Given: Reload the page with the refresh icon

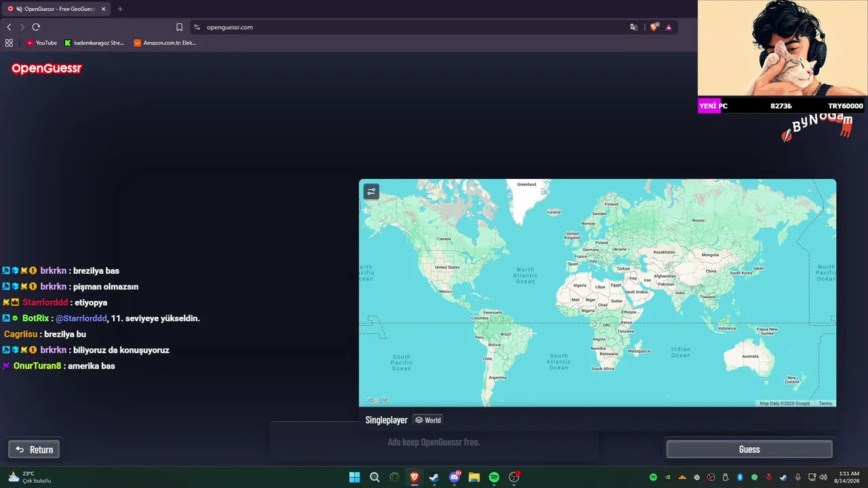Looking at the screenshot, I should click(x=36, y=27).
